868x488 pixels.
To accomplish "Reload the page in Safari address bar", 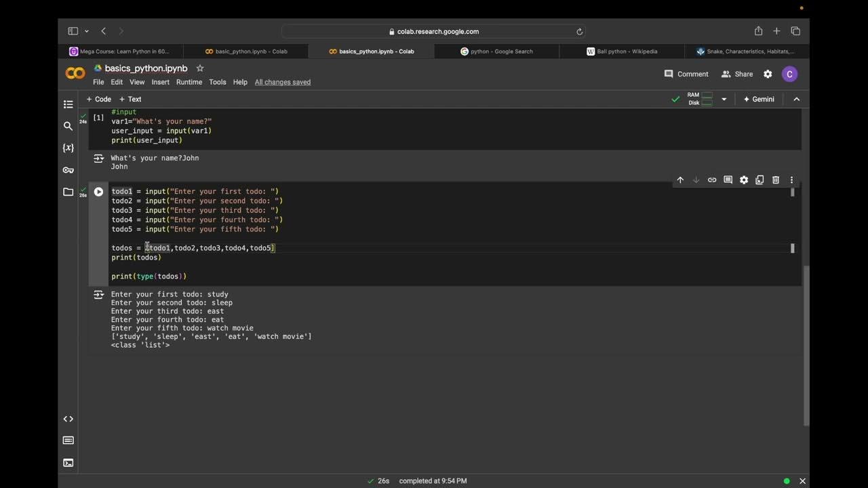I will tap(579, 31).
